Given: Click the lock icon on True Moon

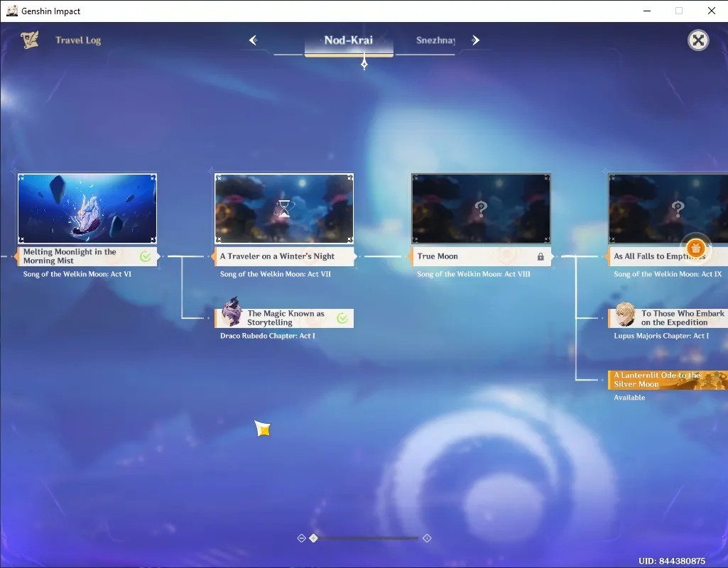Looking at the screenshot, I should click(540, 256).
